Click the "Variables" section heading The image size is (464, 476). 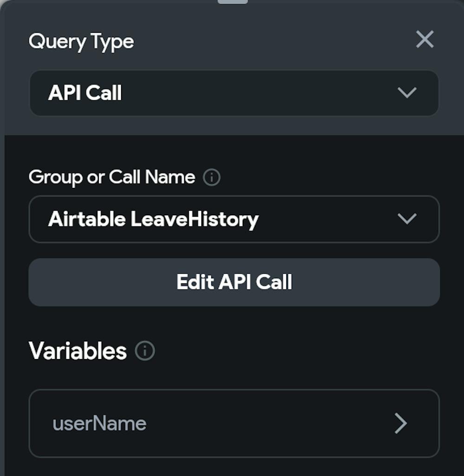[77, 351]
